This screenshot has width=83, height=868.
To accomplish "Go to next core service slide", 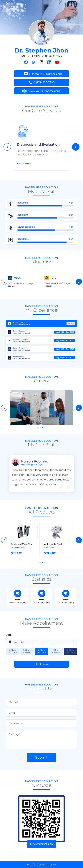I will (x=76, y=147).
